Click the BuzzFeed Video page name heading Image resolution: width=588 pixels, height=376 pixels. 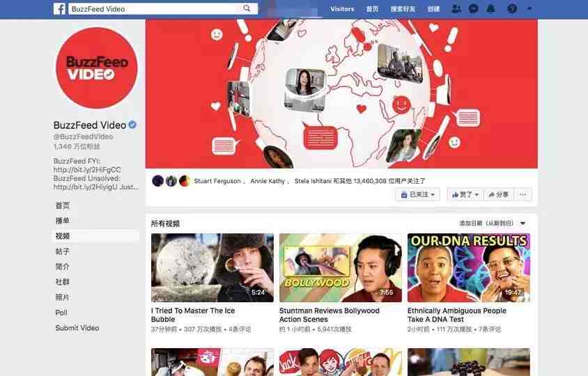coord(90,125)
